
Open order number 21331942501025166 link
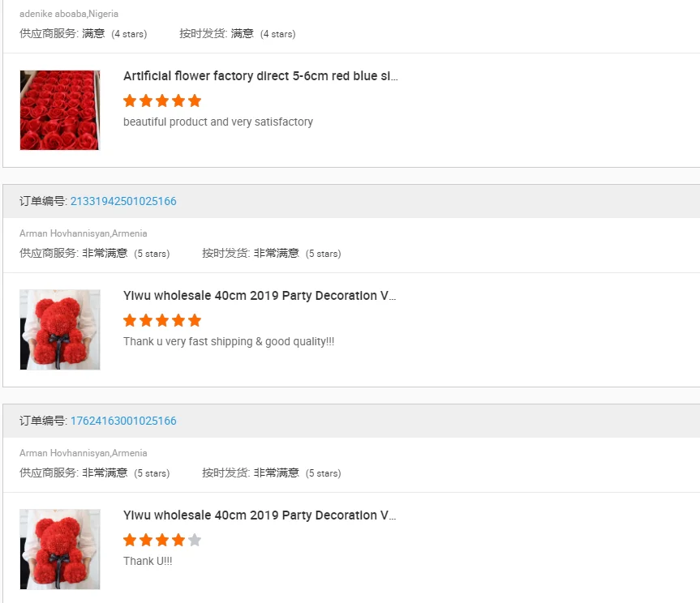point(123,201)
